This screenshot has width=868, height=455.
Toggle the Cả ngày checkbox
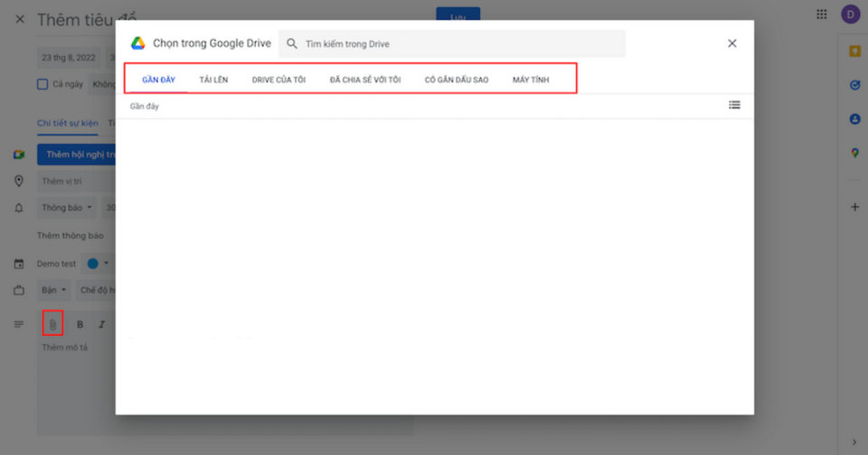pyautogui.click(x=42, y=84)
